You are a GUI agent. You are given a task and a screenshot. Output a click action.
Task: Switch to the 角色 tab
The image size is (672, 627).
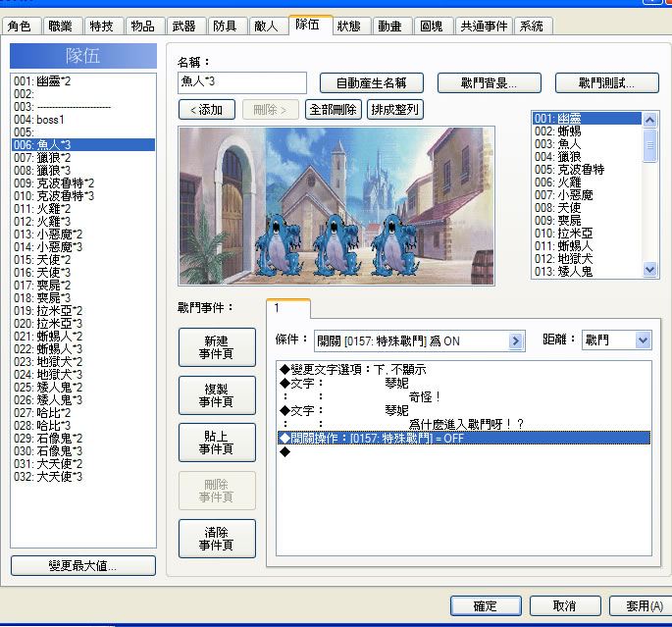point(22,26)
